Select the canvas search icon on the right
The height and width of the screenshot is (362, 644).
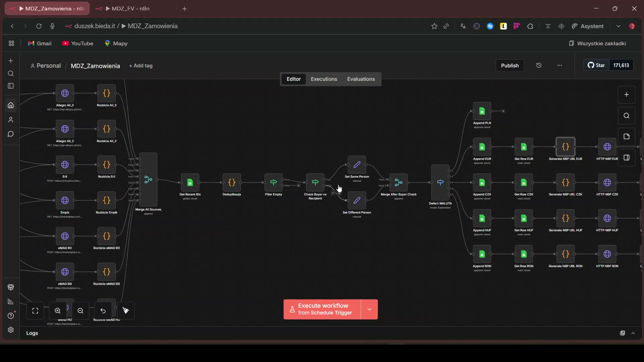click(x=627, y=116)
